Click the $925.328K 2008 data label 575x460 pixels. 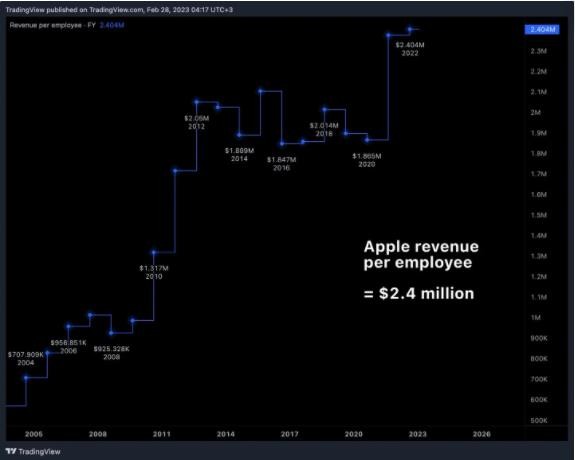coord(111,353)
